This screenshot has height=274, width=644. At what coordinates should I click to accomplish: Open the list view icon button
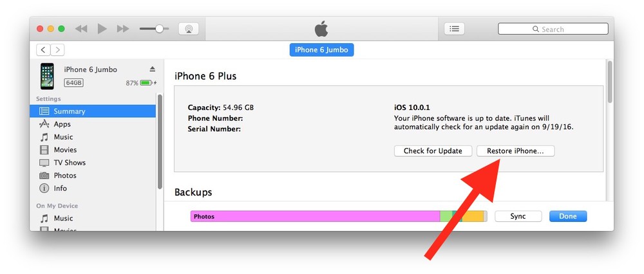(454, 29)
